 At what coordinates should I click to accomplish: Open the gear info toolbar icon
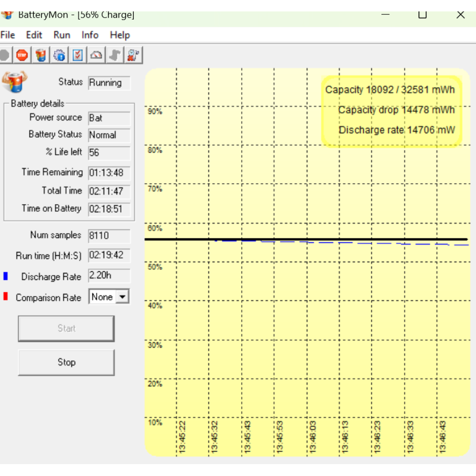(x=59, y=55)
